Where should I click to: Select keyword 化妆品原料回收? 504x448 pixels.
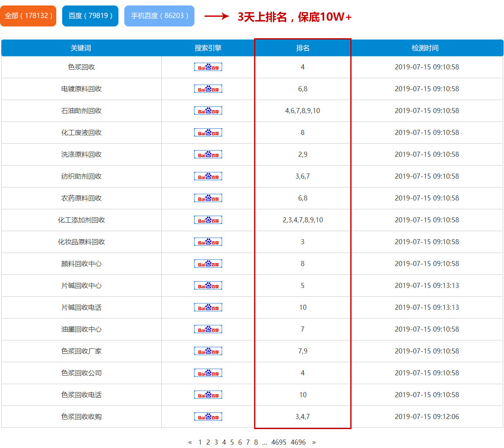click(81, 242)
